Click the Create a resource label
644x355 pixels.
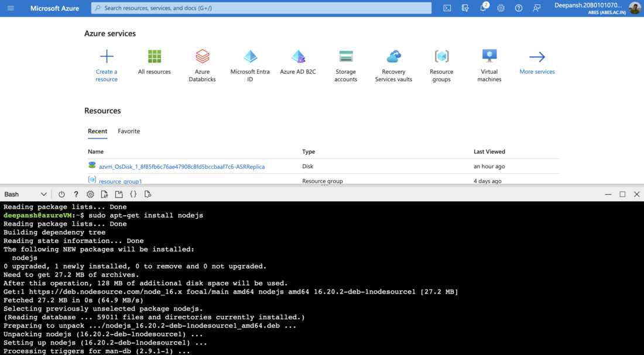point(107,75)
